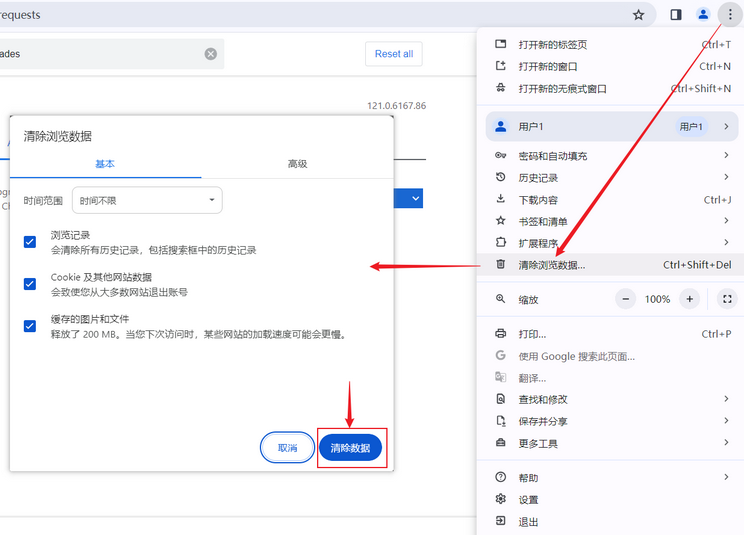This screenshot has height=535, width=744.
Task: Click the 用户1 profile person icon
Action: pyautogui.click(x=501, y=126)
